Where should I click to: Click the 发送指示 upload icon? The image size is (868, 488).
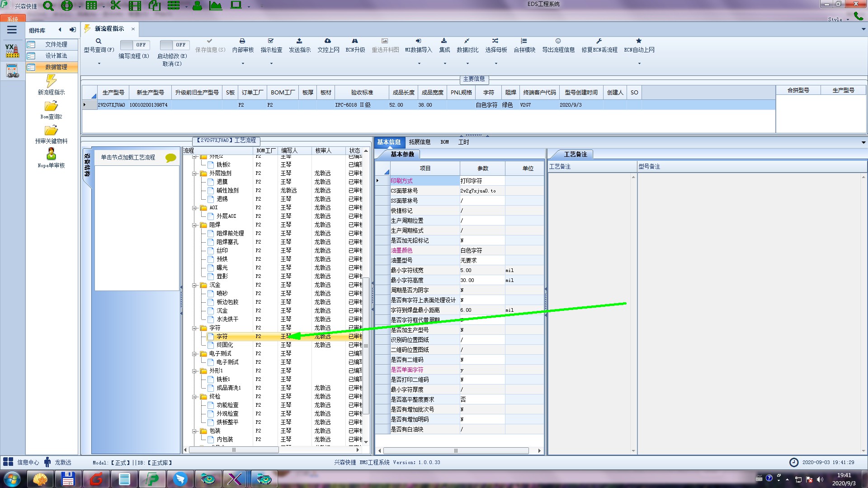point(299,41)
